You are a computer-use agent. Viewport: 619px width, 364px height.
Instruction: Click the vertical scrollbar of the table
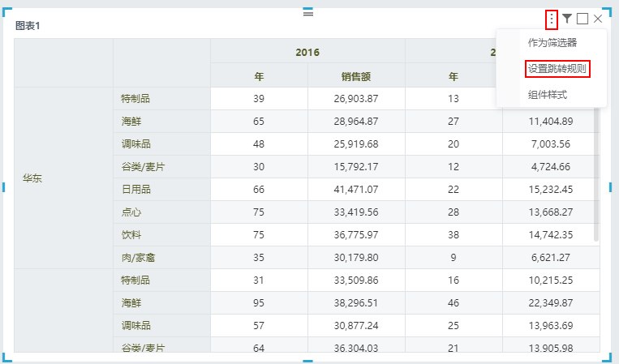tap(596, 173)
